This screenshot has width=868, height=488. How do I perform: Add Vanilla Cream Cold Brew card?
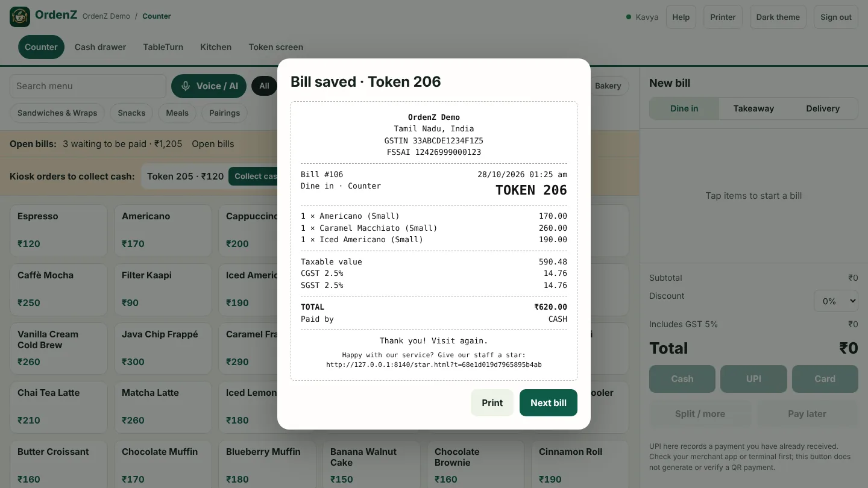pyautogui.click(x=58, y=349)
